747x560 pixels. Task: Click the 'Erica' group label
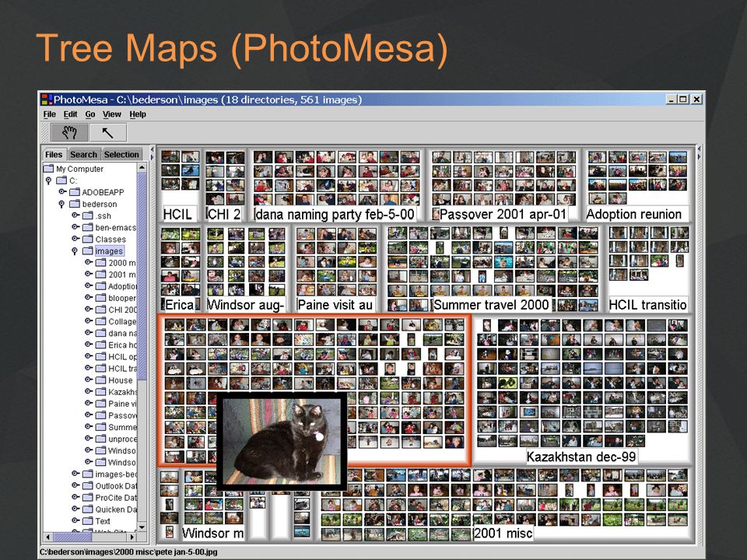(180, 305)
